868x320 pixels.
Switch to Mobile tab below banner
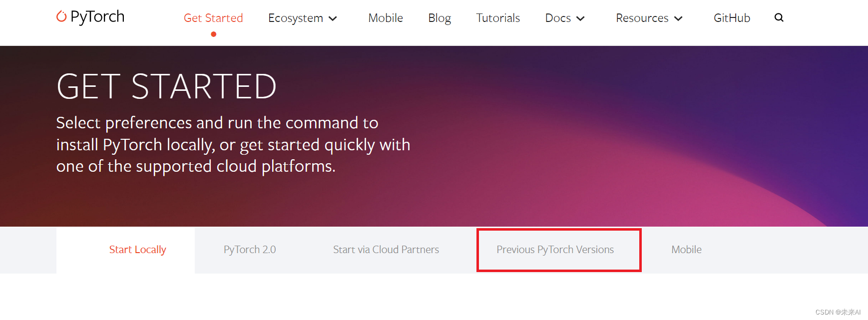[x=686, y=250]
